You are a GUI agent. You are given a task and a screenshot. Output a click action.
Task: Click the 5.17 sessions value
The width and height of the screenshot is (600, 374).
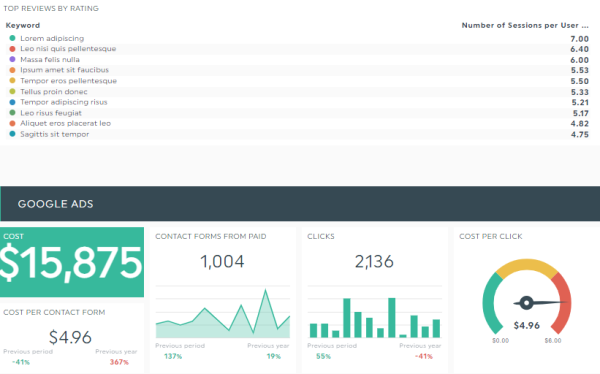(580, 113)
